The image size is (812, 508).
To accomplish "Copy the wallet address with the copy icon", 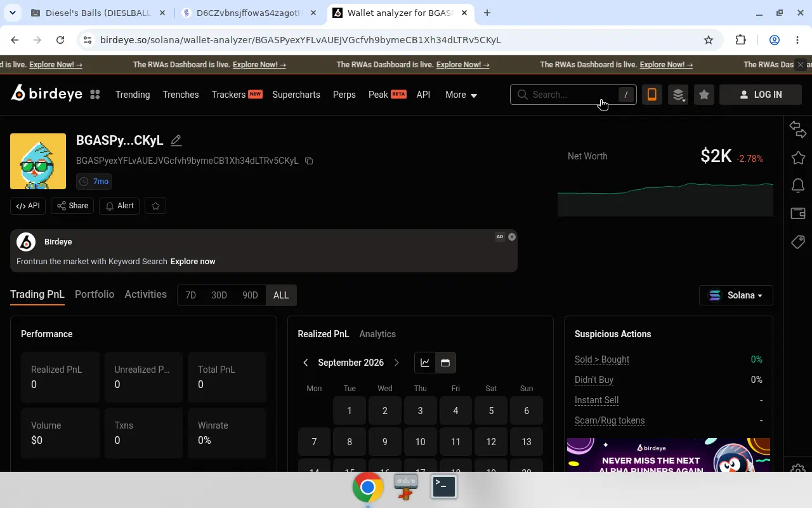I will pyautogui.click(x=309, y=161).
